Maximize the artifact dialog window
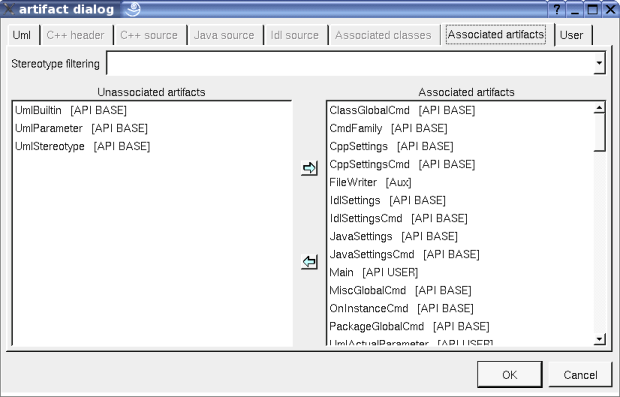 (593, 9)
